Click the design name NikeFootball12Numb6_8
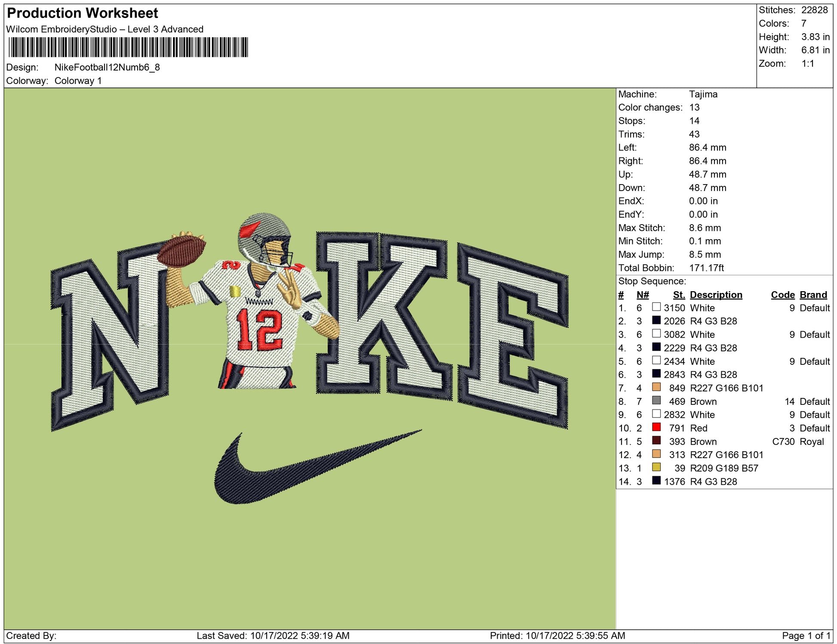The image size is (837, 644). pos(107,67)
